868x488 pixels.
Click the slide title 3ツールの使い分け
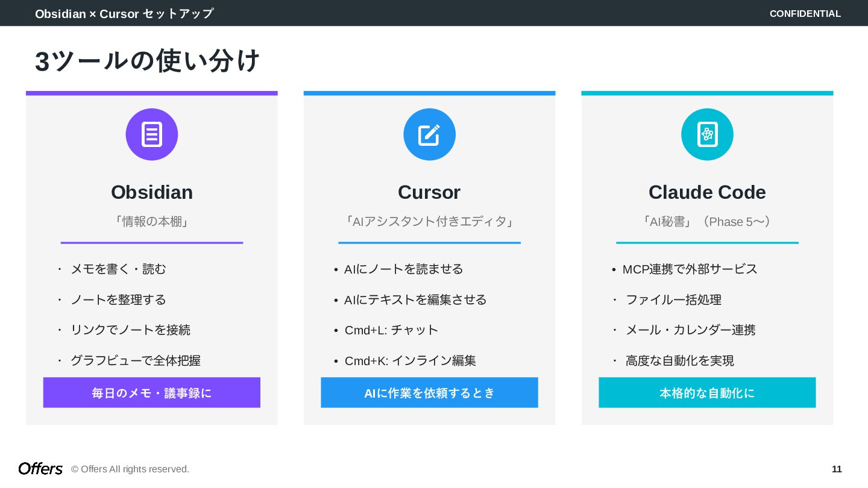pos(148,61)
